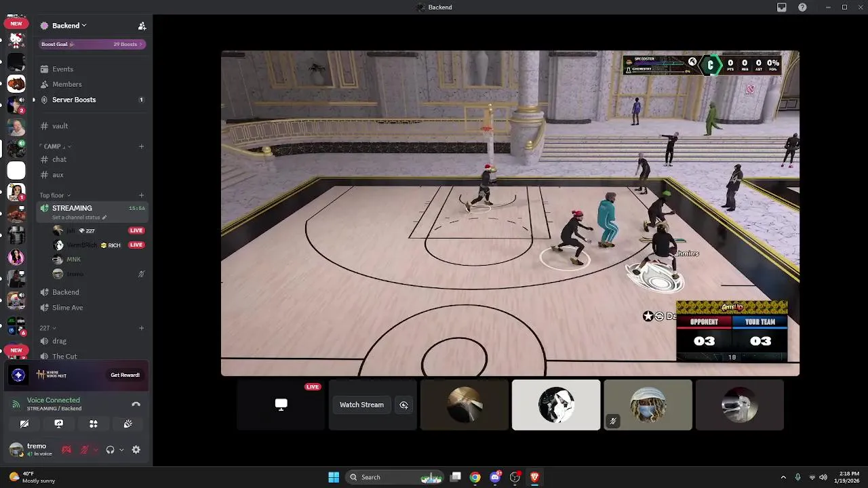Toggle the red game overlay icon by tremo
This screenshot has height=488, width=868.
[x=66, y=449]
